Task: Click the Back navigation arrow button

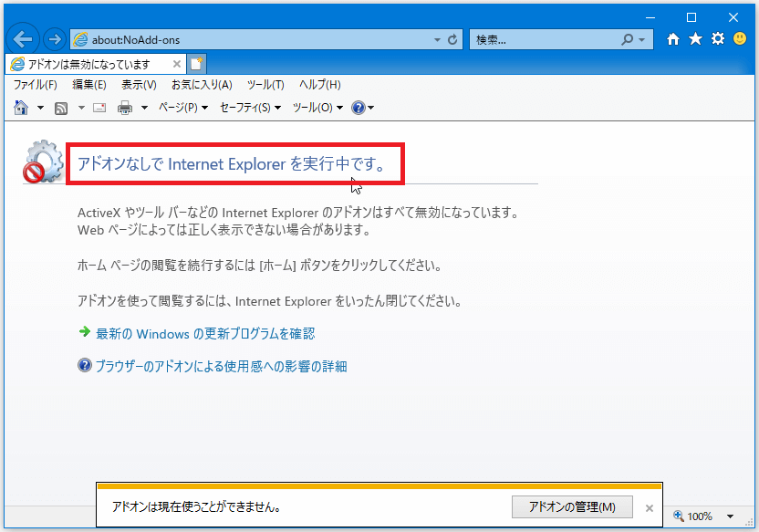Action: point(23,39)
